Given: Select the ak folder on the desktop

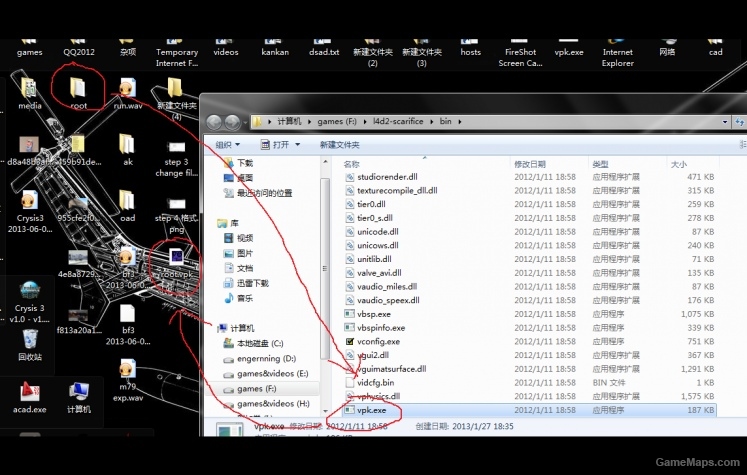Looking at the screenshot, I should coord(127,149).
